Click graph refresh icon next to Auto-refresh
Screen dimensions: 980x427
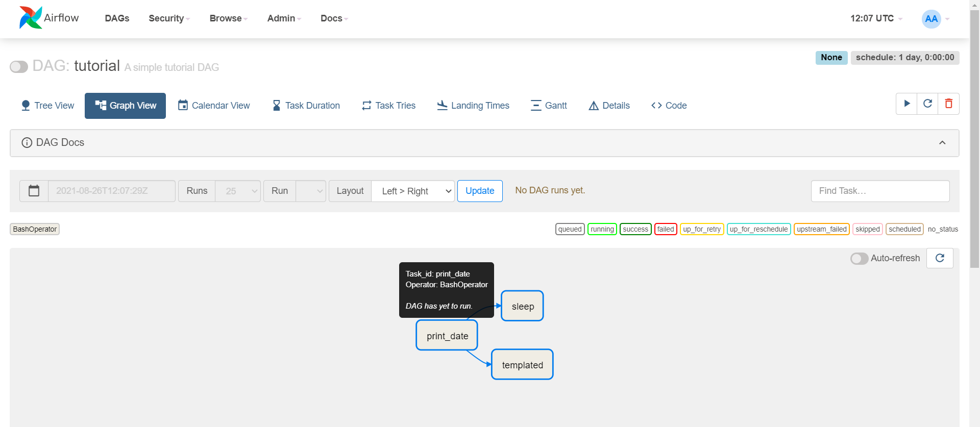[x=940, y=258]
